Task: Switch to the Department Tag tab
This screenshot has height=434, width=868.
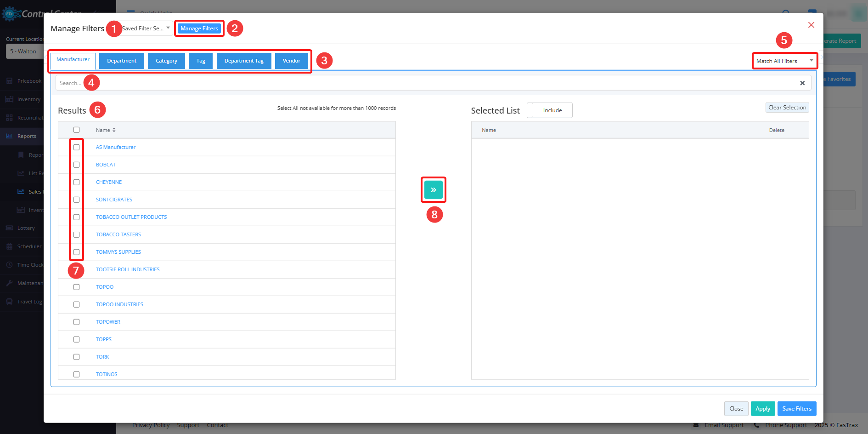Action: (x=244, y=61)
